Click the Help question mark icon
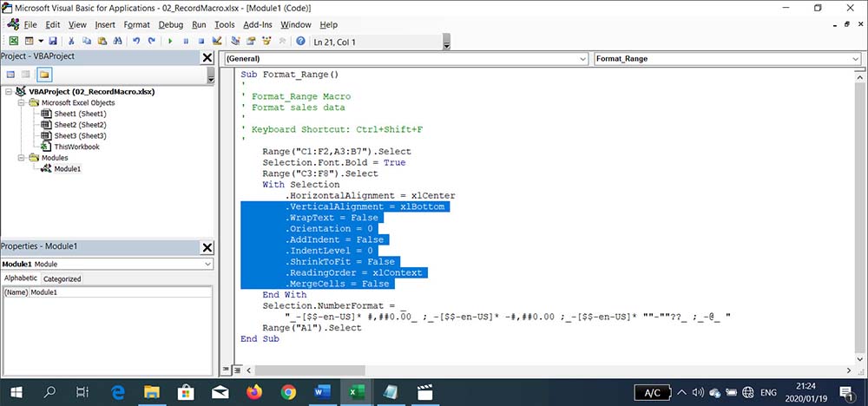Screen dimensions: 868x406 pyautogui.click(x=300, y=41)
